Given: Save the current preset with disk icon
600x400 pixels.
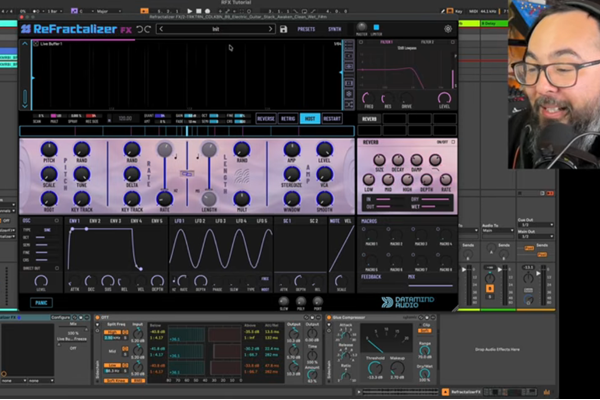Looking at the screenshot, I should tap(284, 29).
